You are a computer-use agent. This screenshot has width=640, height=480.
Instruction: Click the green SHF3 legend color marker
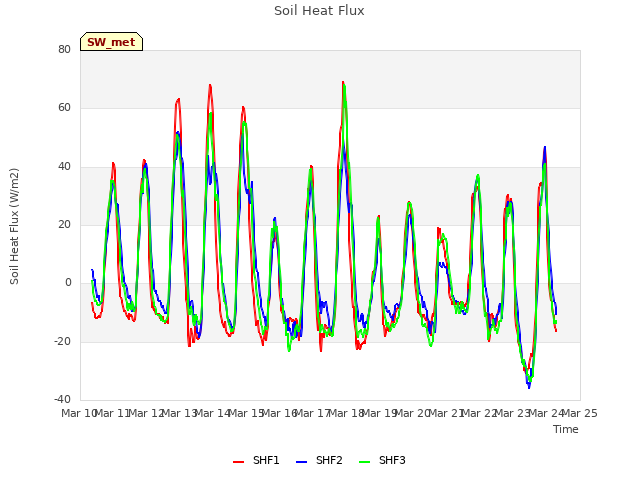364,462
